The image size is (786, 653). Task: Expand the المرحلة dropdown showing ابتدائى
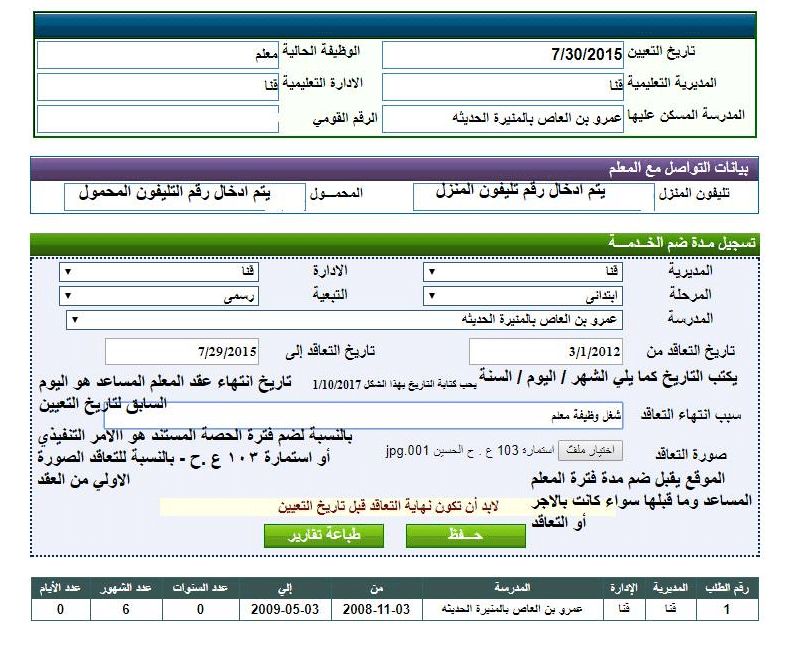pos(523,296)
